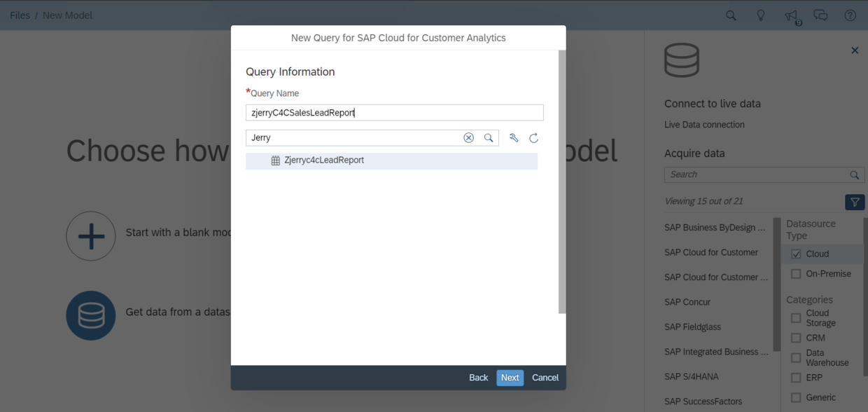
Task: Select the Zjerryc4cLeadReport row
Action: click(x=391, y=160)
